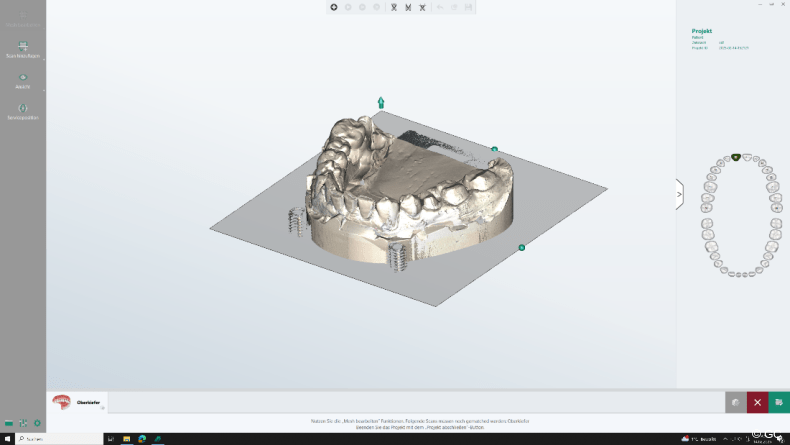Click the middle scan-cut tool in top toolbar

point(408,7)
